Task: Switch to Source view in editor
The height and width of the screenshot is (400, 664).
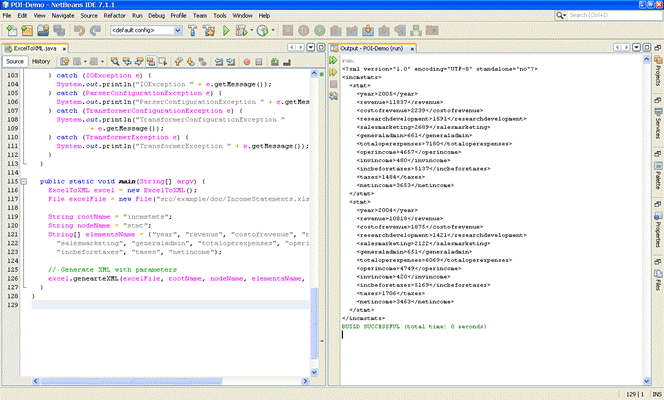Action: [x=15, y=62]
